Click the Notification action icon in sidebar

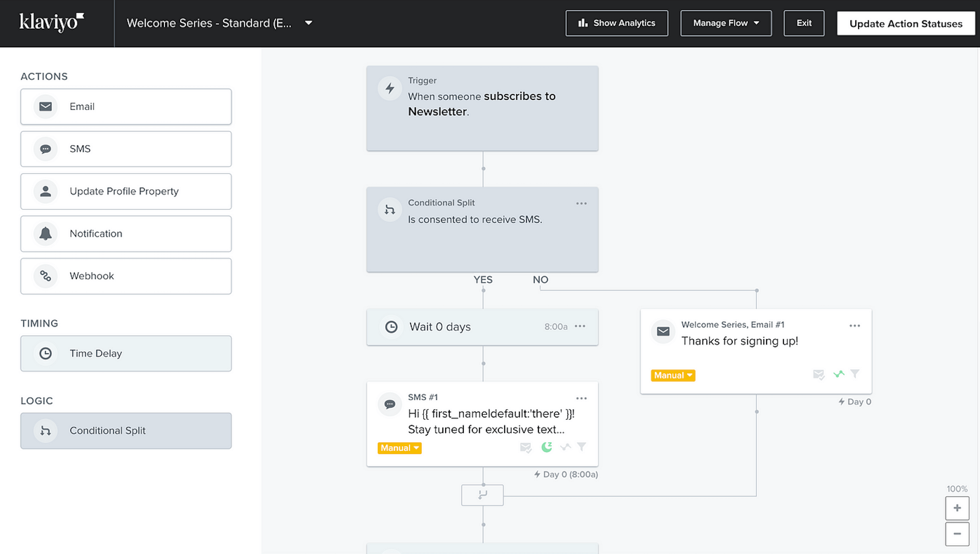[x=45, y=233]
